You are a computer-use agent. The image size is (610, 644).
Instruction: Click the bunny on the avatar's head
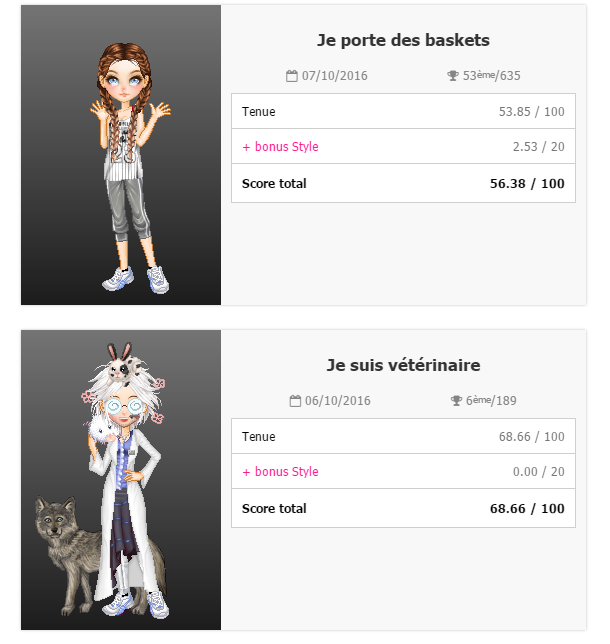tap(123, 363)
